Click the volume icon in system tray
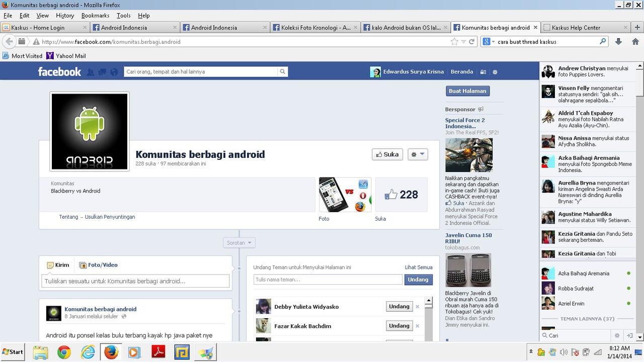The image size is (644, 362). pyautogui.click(x=563, y=352)
